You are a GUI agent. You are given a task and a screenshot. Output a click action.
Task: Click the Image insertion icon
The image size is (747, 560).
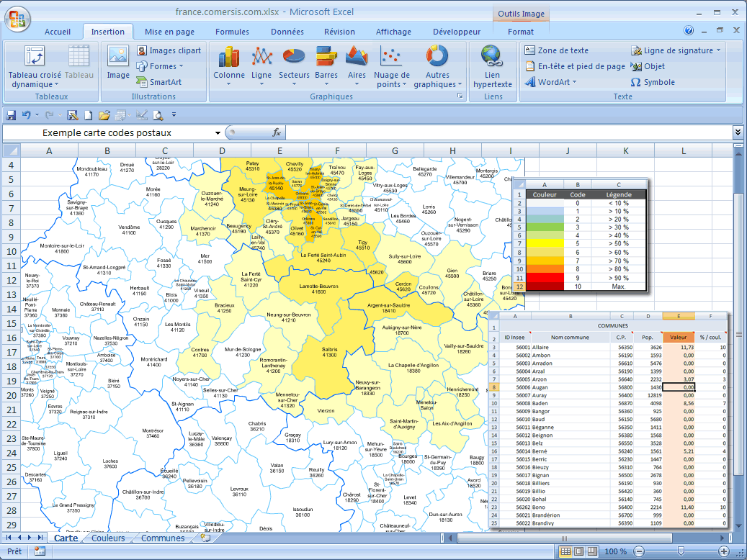(117, 66)
